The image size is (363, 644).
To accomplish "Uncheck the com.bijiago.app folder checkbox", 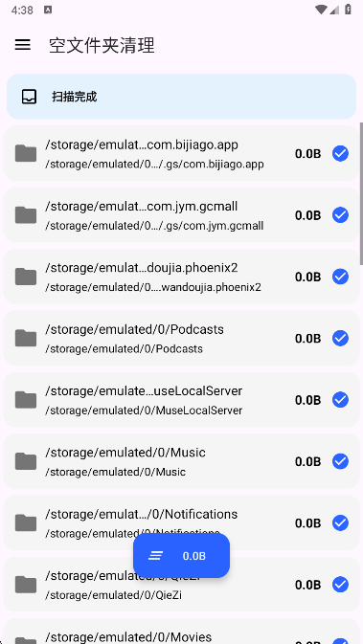I will tap(340, 153).
